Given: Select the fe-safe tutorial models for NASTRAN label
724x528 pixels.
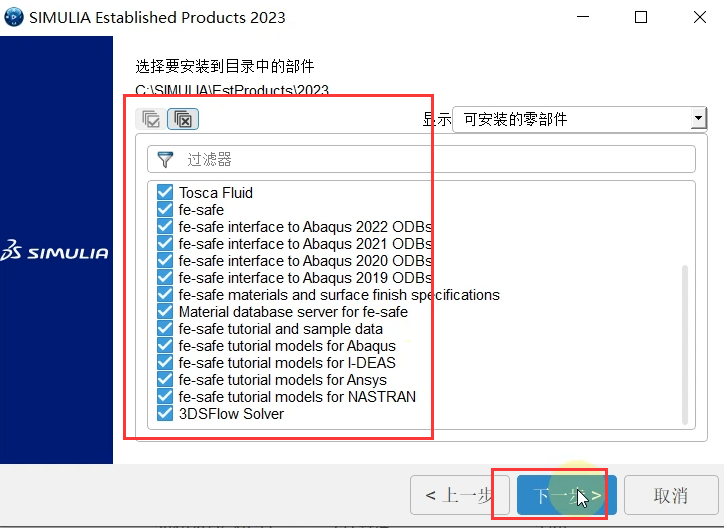Looking at the screenshot, I should [297, 396].
